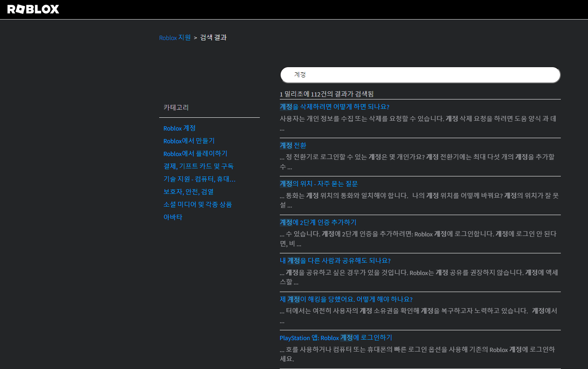Open the Roblox에서 만들기 category
The width and height of the screenshot is (588, 369).
[189, 141]
